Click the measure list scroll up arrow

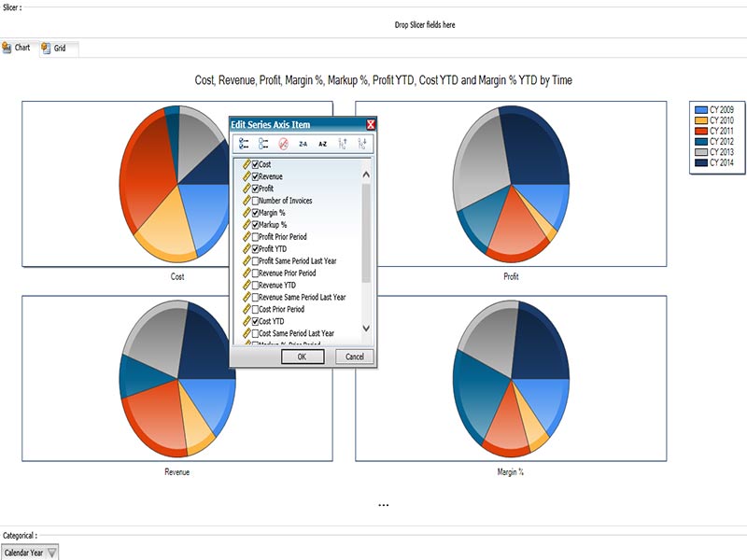click(366, 175)
